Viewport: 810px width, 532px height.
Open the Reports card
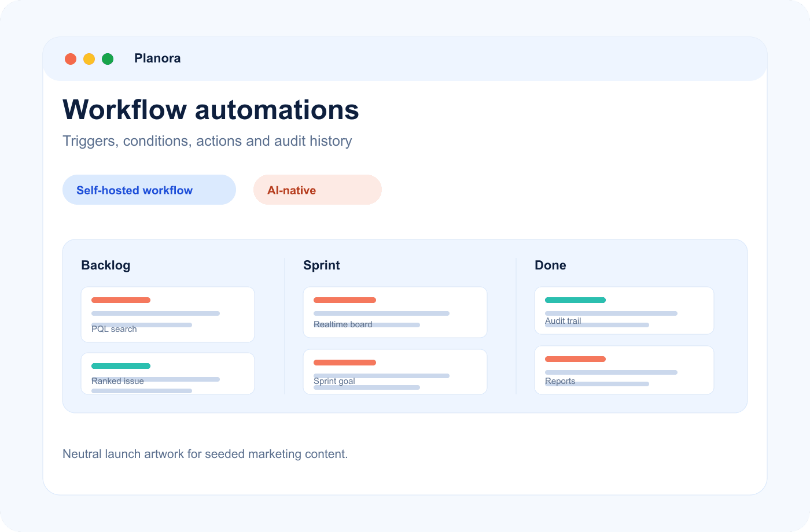(x=624, y=370)
